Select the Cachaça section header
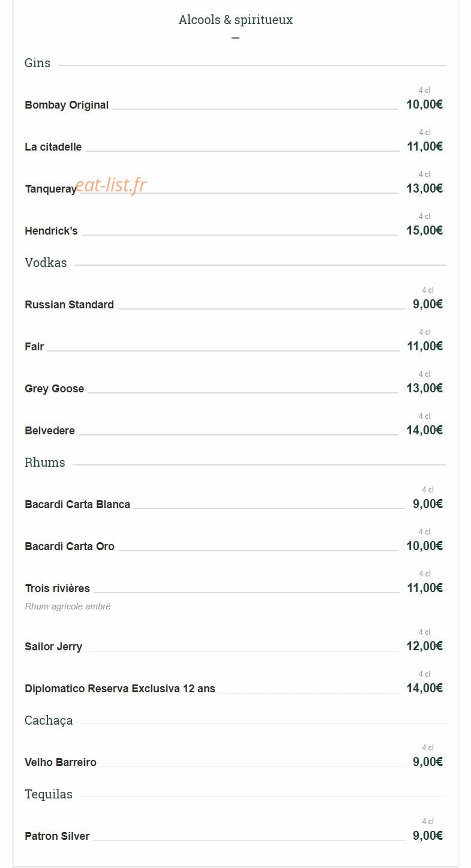 point(49,720)
